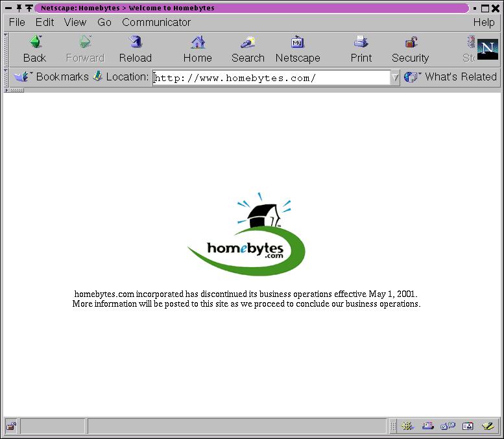This screenshot has height=439, width=504.
Task: Open Mail inbox from component bar
Action: [x=427, y=426]
